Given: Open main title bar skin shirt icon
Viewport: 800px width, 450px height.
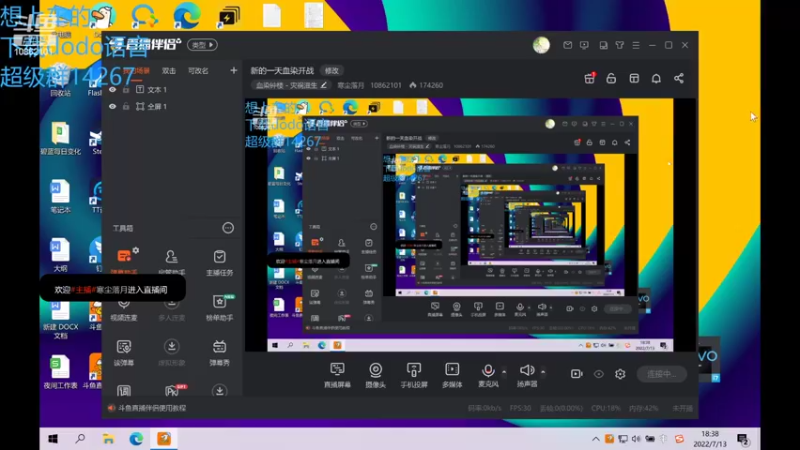Looking at the screenshot, I should click(x=619, y=45).
